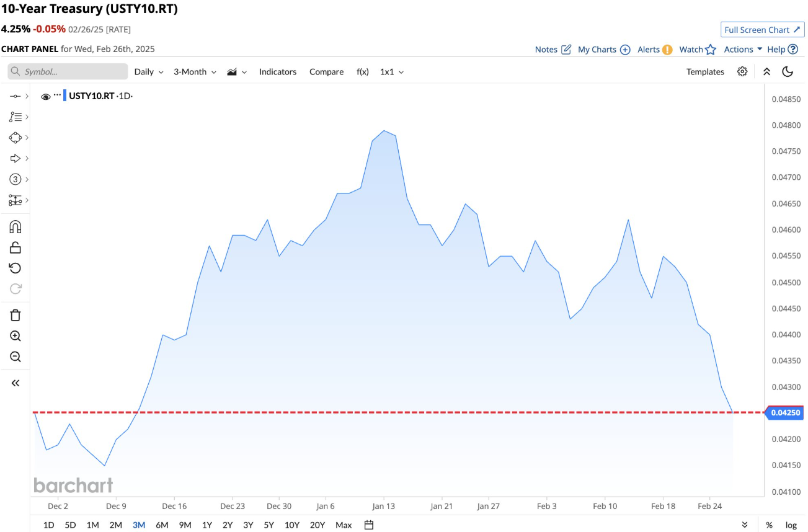Toggle USTY10.RT series visibility eye icon
This screenshot has height=532, width=808.
[x=45, y=97]
